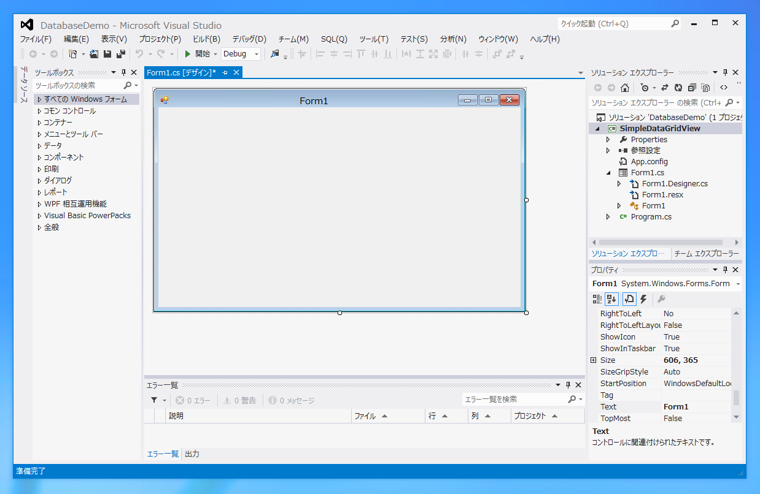
Task: Start debugging with the green play button
Action: 187,54
